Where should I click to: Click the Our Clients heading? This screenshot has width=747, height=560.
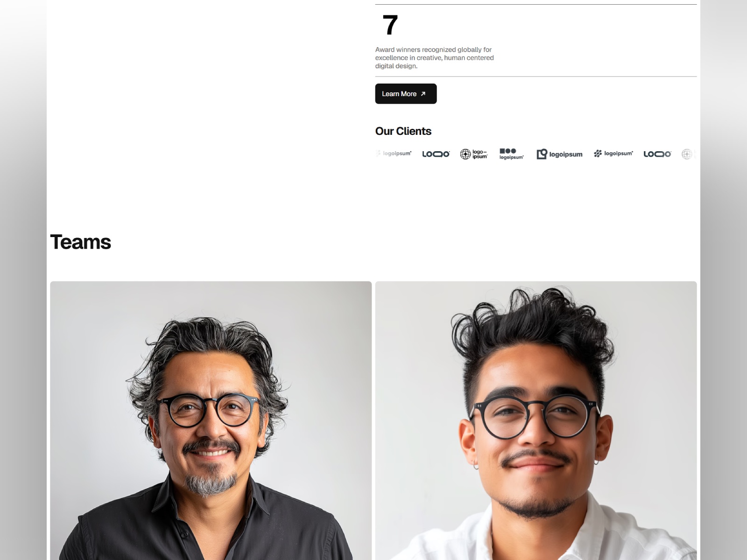tap(403, 131)
